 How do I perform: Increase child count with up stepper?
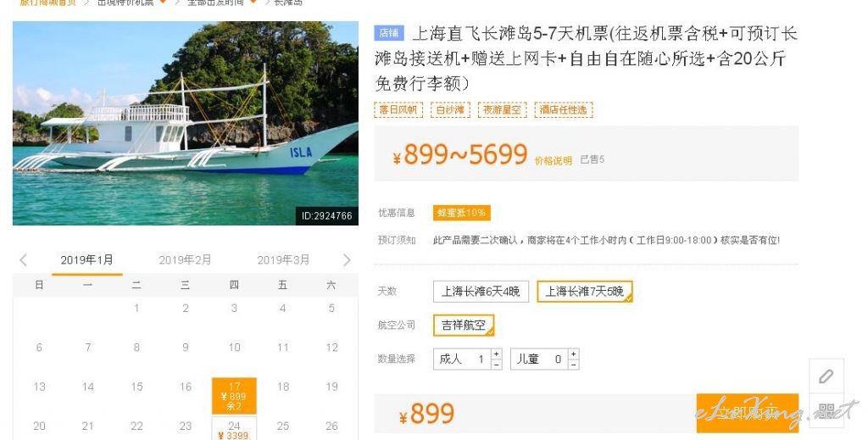pyautogui.click(x=574, y=354)
